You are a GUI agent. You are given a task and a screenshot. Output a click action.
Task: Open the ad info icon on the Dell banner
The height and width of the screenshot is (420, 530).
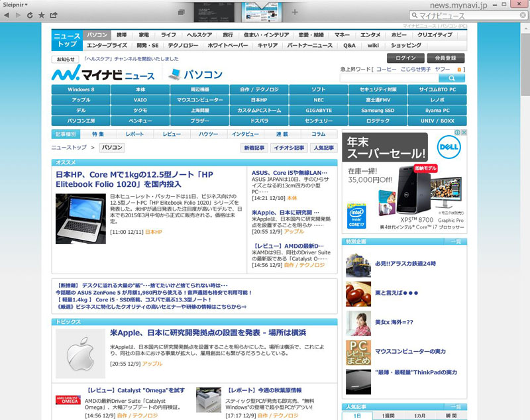tap(457, 132)
